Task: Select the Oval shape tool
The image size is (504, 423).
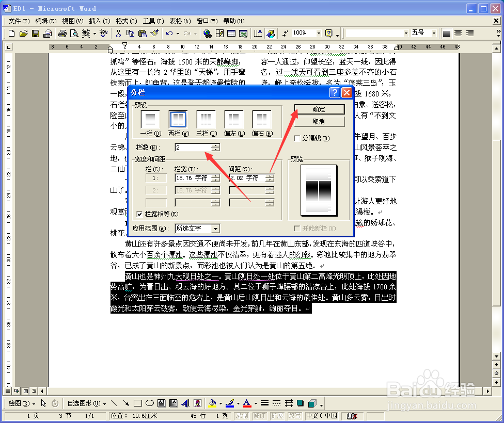Action: click(x=150, y=403)
